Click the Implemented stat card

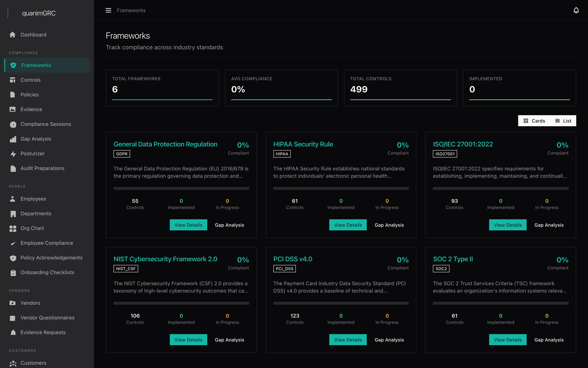[519, 88]
